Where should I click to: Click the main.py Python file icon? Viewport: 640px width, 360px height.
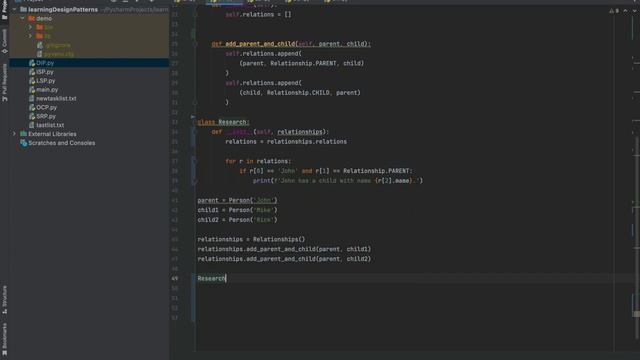[32, 90]
